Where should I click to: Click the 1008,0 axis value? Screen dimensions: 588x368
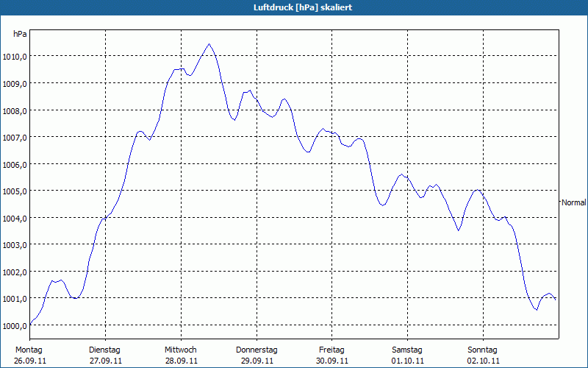pos(15,111)
